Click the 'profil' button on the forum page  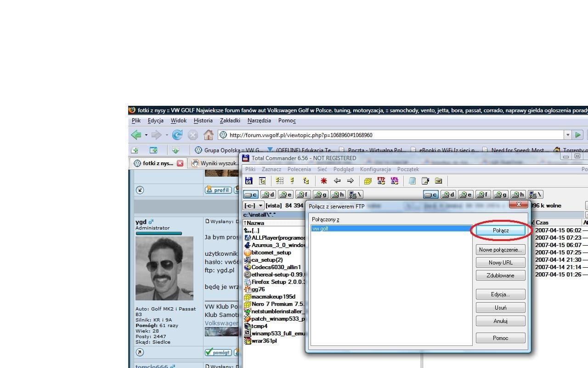pos(218,190)
